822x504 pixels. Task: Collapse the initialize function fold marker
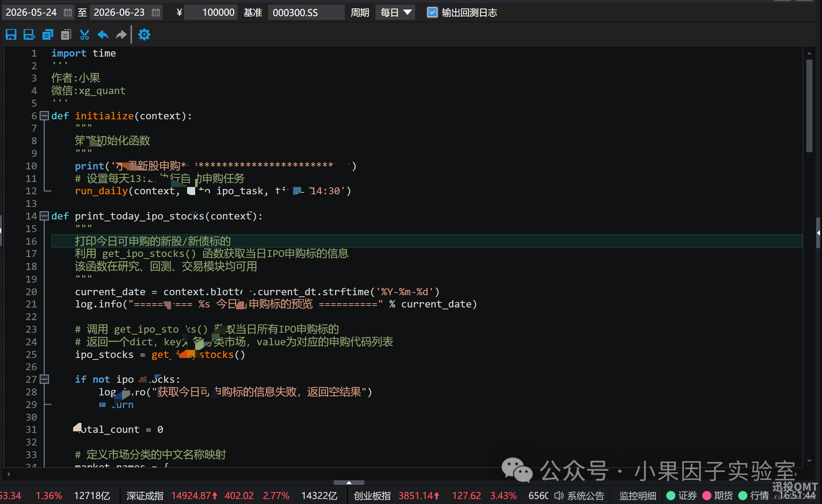pos(44,115)
